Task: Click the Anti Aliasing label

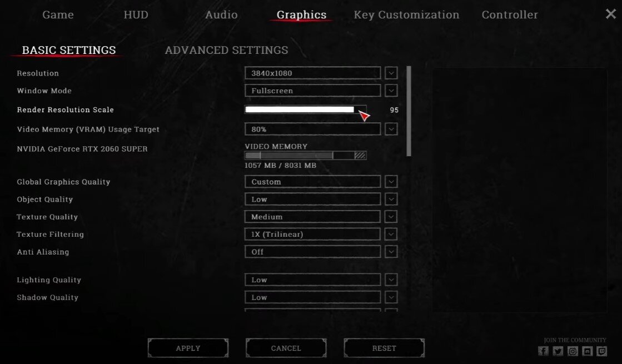Action: click(43, 252)
